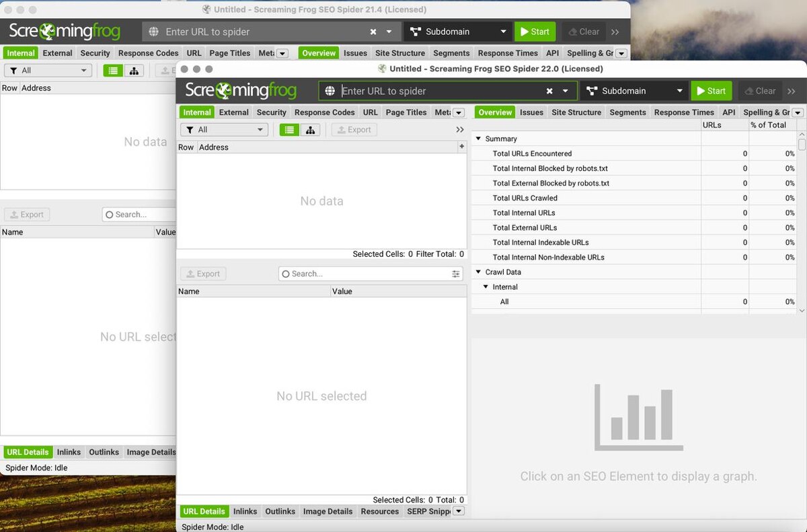Image resolution: width=807 pixels, height=532 pixels.
Task: Switch to tree view icon in 21.4 window
Action: 134,71
